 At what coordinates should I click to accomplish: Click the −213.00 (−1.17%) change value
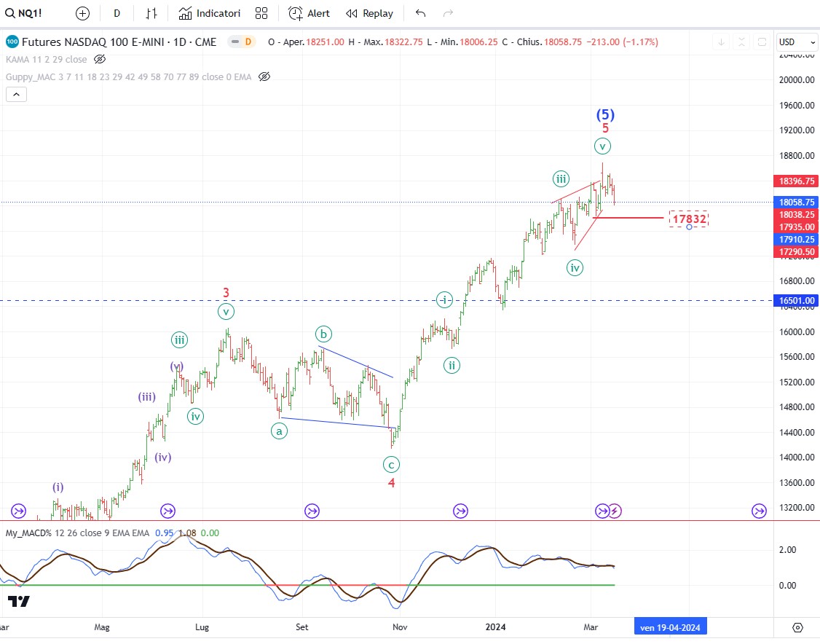point(623,42)
